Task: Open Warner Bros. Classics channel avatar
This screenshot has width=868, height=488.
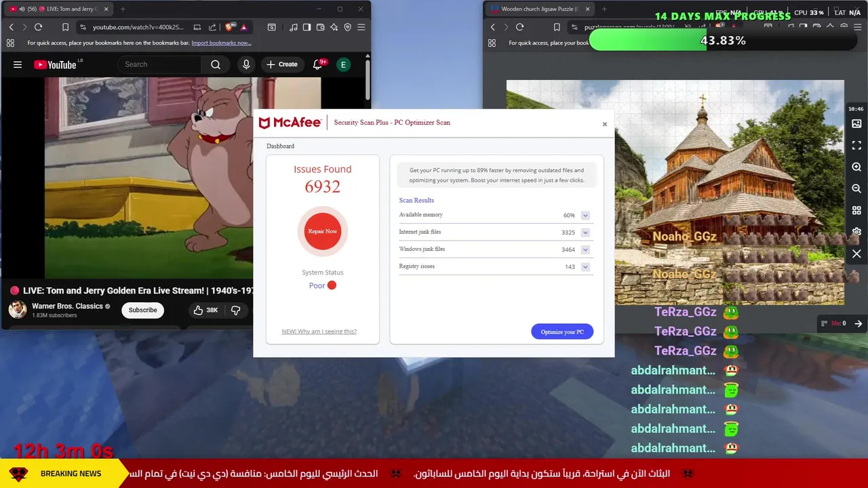Action: click(18, 310)
